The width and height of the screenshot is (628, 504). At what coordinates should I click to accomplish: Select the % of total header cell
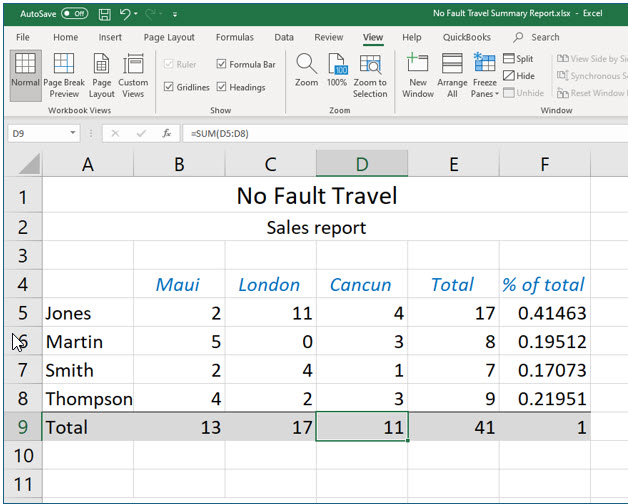point(545,284)
